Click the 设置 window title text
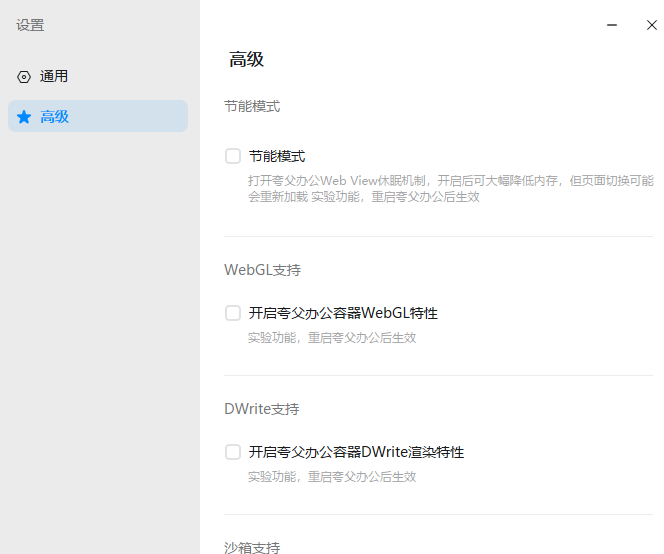Viewport: 664px width, 554px height. pos(30,26)
